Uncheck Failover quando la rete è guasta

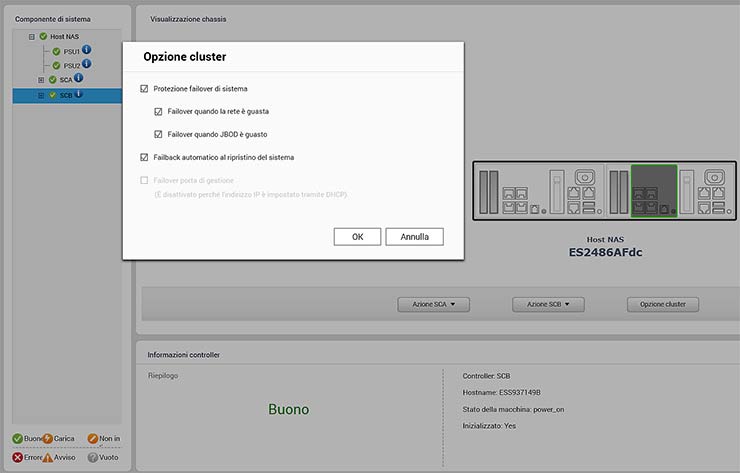click(158, 111)
